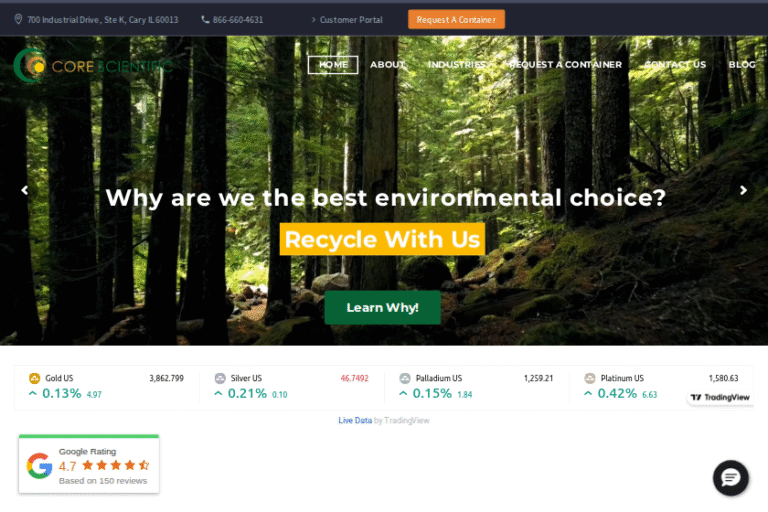Open the Industries menu
This screenshot has width=768, height=512.
pyautogui.click(x=456, y=65)
